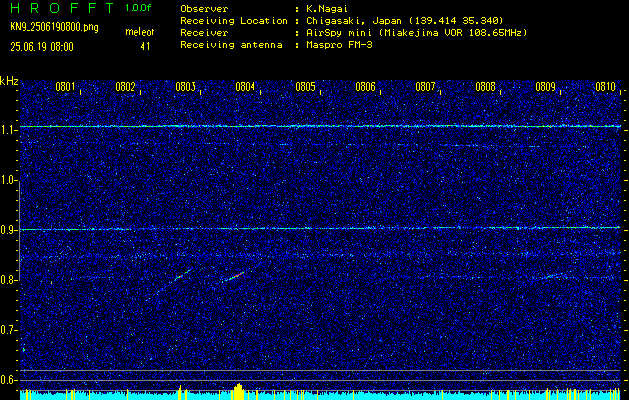Click the 0.9 kHz axis label
The width and height of the screenshot is (629, 400).
(x=8, y=230)
